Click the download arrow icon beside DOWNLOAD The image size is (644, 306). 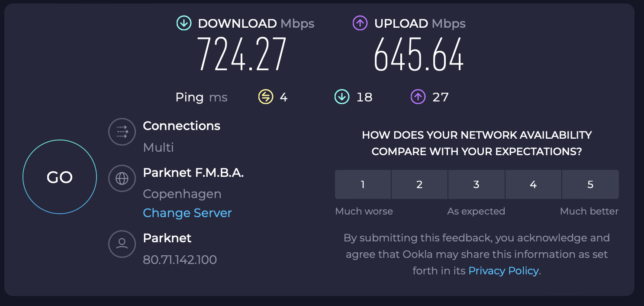coord(184,23)
